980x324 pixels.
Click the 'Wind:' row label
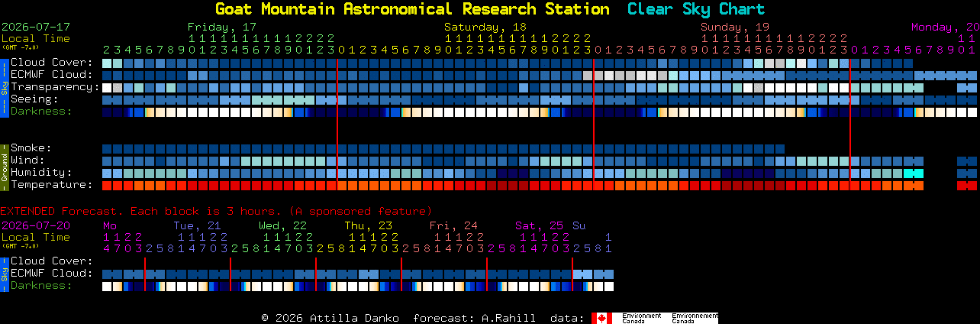(27, 160)
